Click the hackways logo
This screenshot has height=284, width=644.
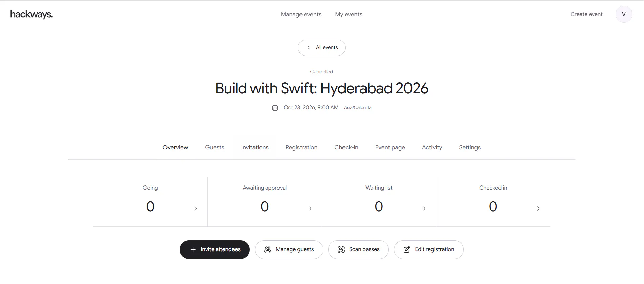[x=31, y=14]
